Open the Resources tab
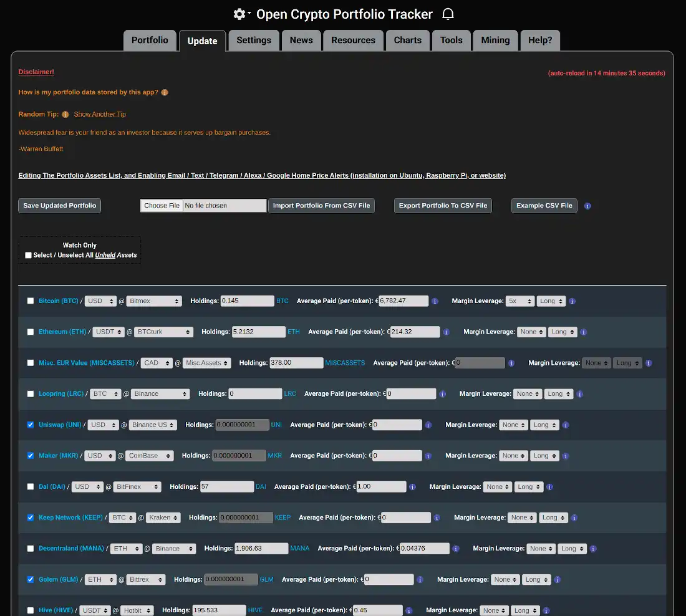686x616 pixels. click(353, 41)
